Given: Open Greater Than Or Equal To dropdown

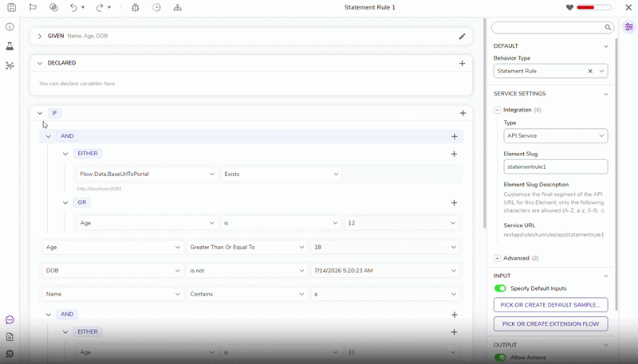Looking at the screenshot, I should [247, 247].
